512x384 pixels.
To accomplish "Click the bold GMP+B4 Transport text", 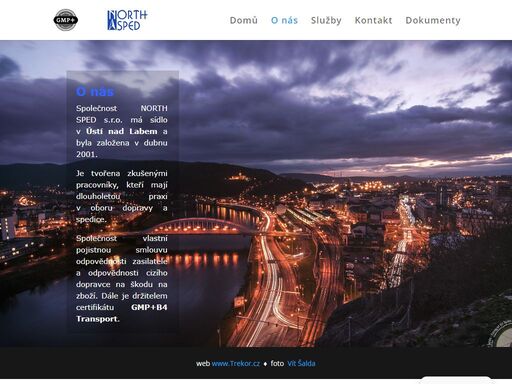I will click(x=122, y=313).
